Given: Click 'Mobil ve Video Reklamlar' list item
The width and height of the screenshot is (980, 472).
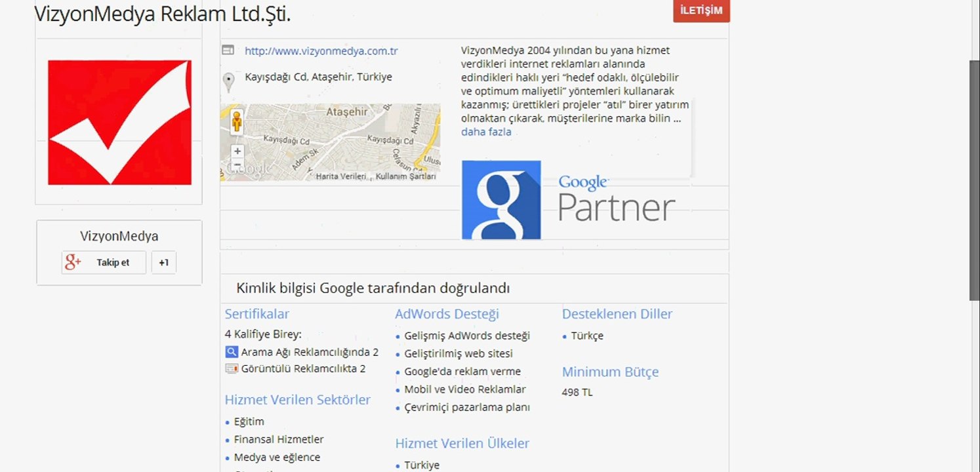Looking at the screenshot, I should (465, 389).
